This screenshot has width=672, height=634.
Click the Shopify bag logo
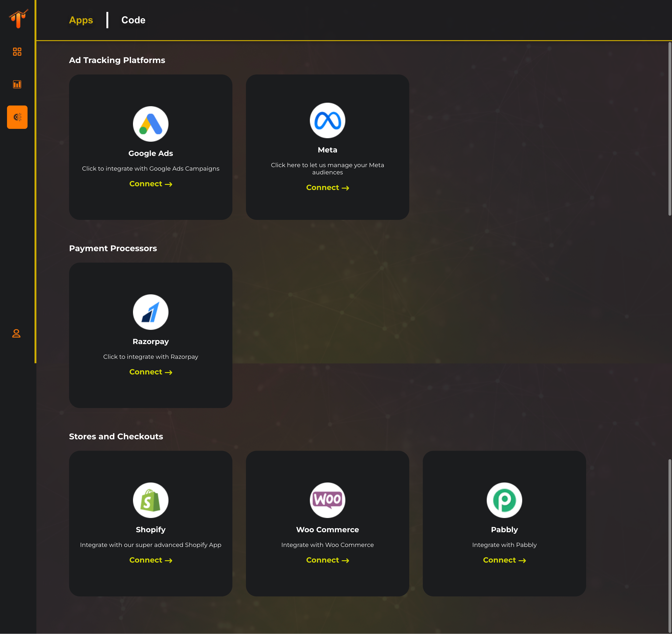tap(150, 500)
